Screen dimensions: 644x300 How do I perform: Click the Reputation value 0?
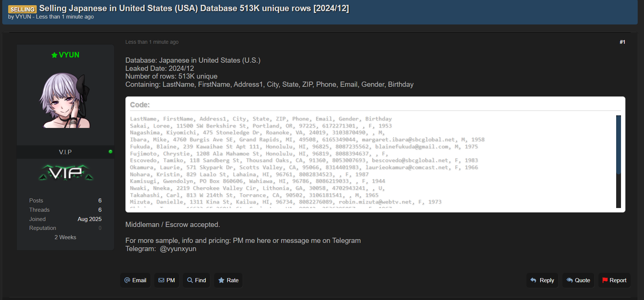(x=100, y=228)
